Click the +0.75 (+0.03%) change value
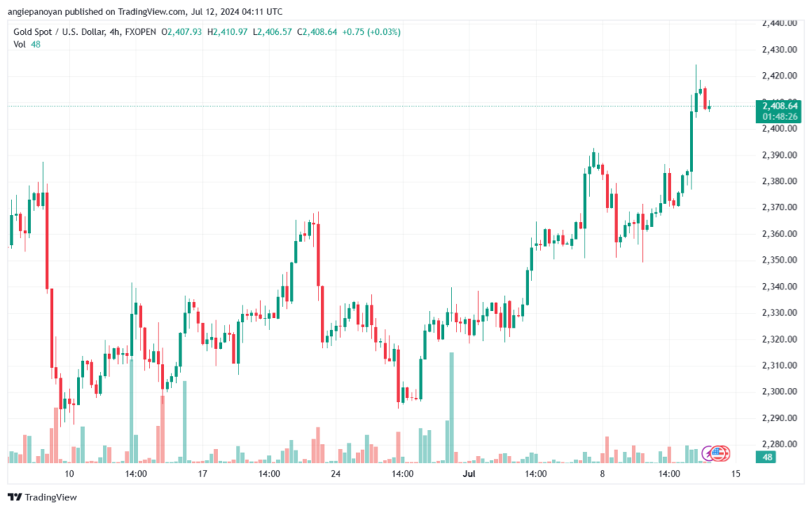This screenshot has height=510, width=812. point(371,32)
